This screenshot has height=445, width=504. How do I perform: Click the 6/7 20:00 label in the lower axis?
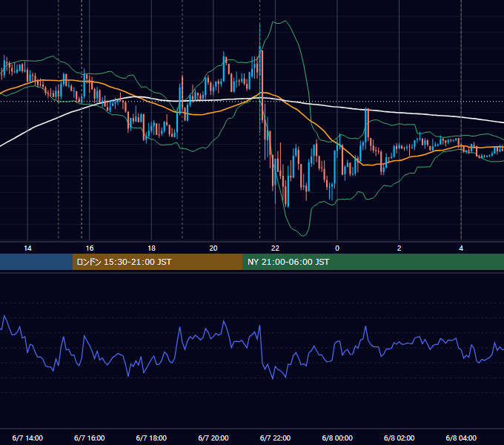[x=213, y=438]
